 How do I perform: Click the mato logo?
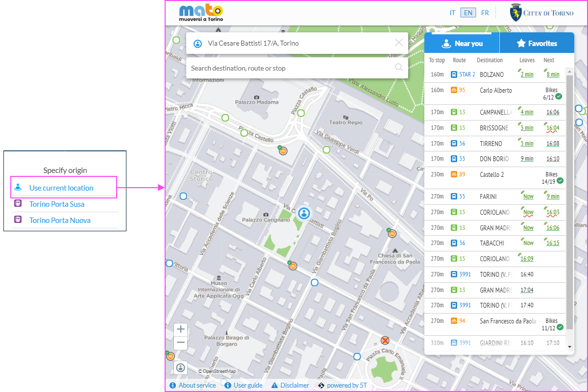201,13
